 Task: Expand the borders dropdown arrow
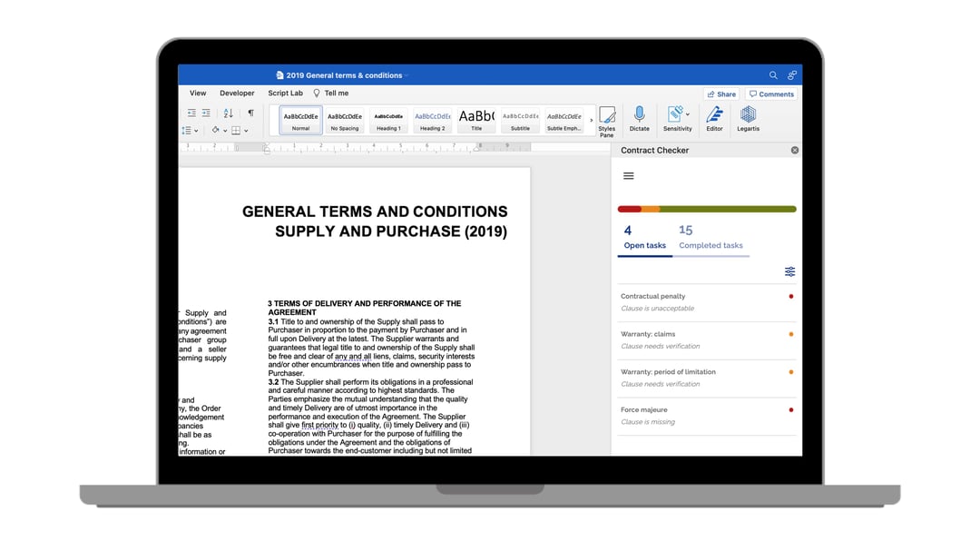(246, 131)
